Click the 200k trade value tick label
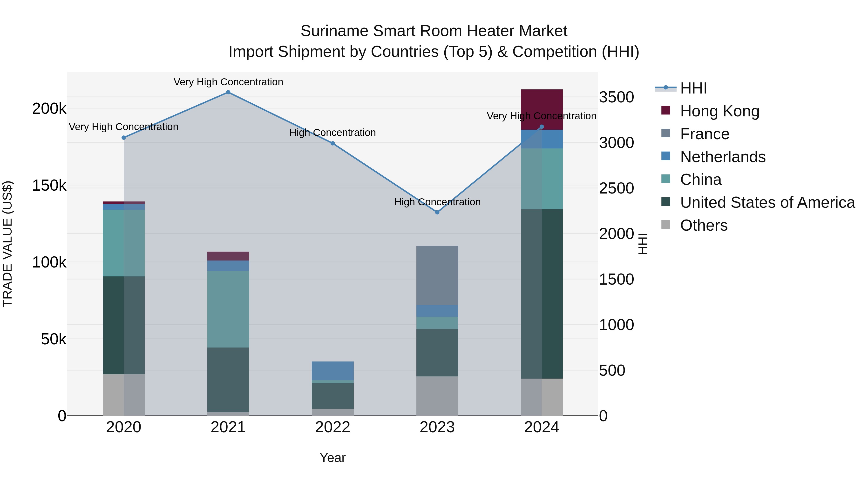868x488 pixels. pos(49,108)
